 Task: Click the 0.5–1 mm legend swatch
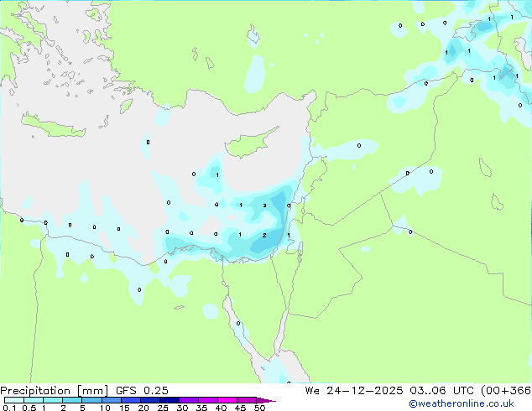click(34, 400)
